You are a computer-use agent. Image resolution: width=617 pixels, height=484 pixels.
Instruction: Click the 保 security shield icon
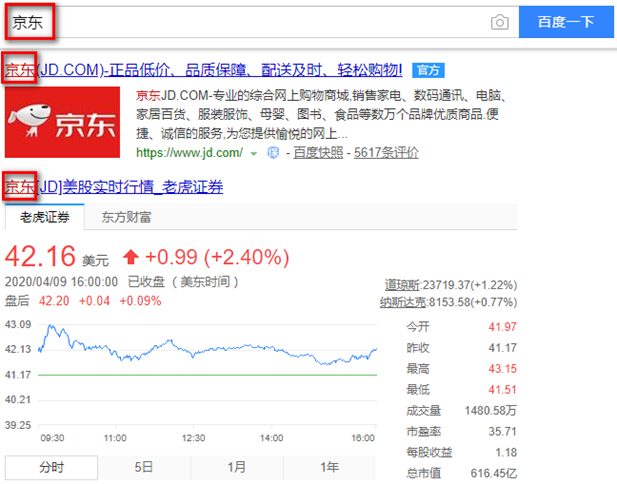pos(273,153)
